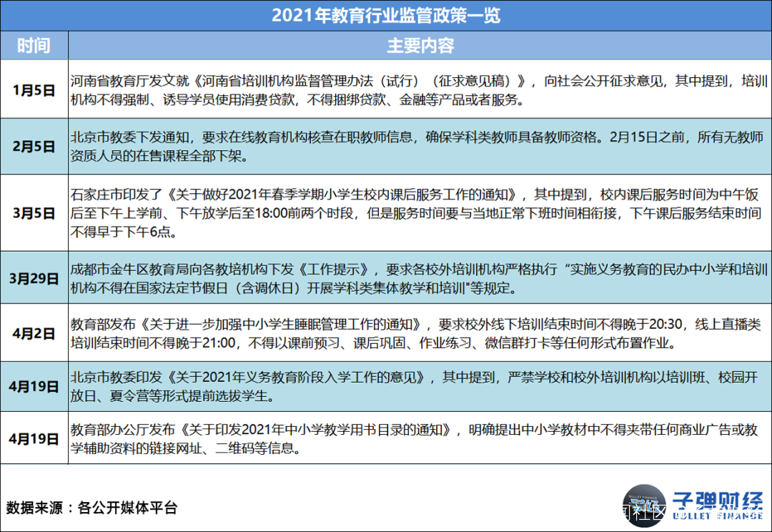This screenshot has width=772, height=532.
Task: Select the 关于2021年义务教育阶段入学工作 content cell
Action: tap(420, 387)
